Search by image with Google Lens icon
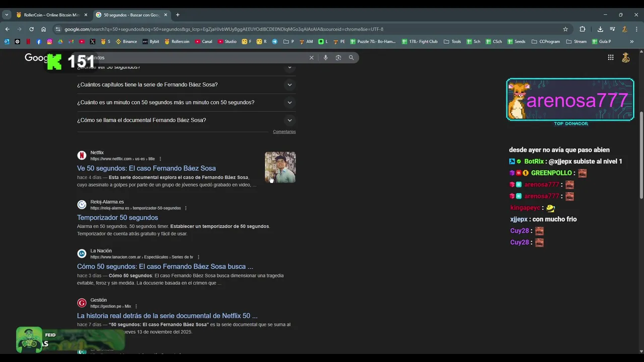Viewport: 644px width, 362px height. (x=338, y=57)
